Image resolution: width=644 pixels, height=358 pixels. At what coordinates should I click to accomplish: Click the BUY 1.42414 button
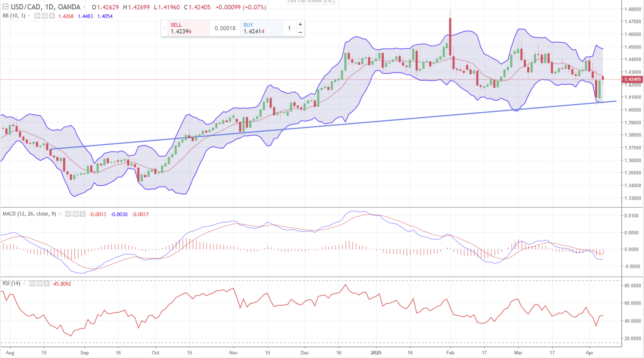pos(261,28)
